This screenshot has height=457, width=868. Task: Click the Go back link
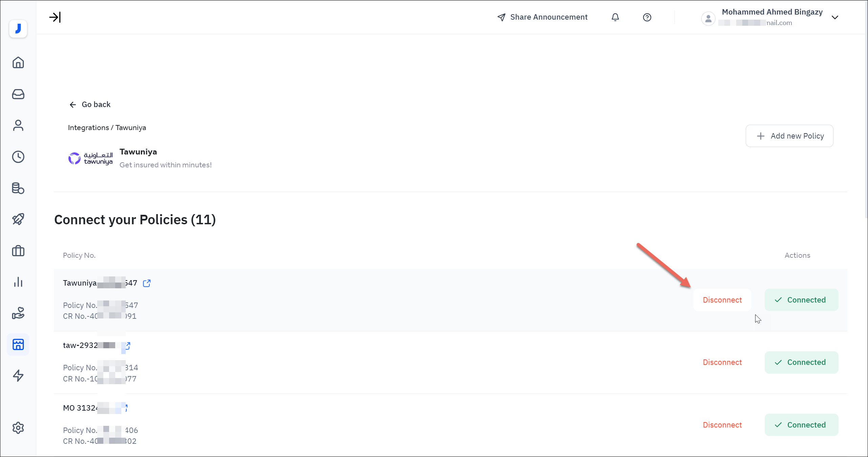[x=90, y=104]
